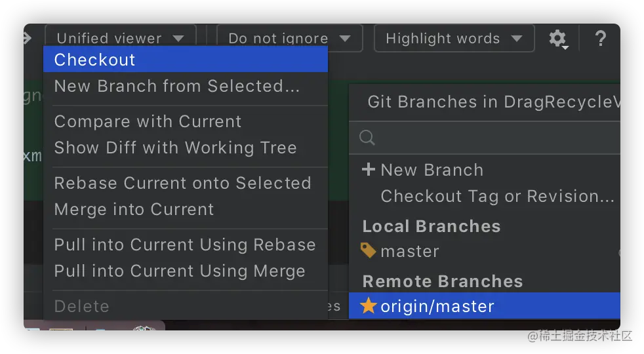Click the plus icon for New Branch

coord(369,169)
